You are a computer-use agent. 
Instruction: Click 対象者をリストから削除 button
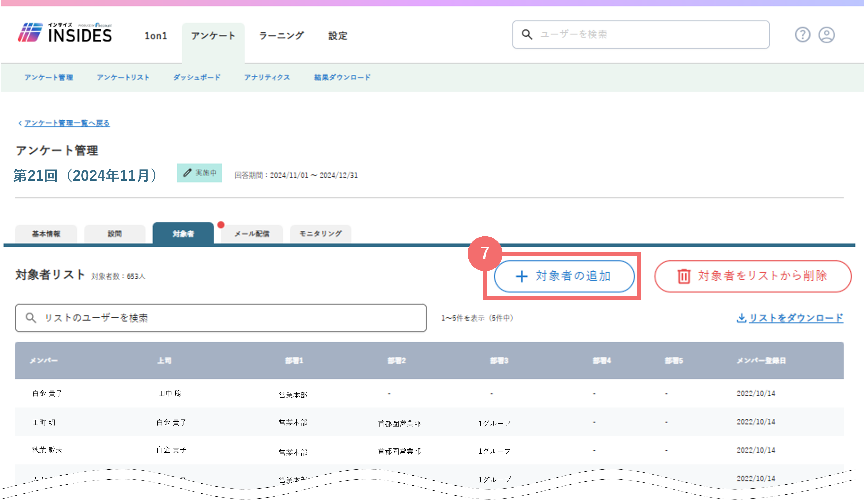[x=753, y=276]
